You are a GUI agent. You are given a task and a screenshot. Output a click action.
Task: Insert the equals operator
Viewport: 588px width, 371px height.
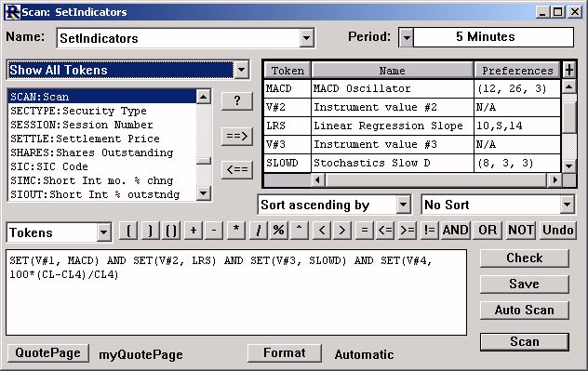tap(364, 231)
